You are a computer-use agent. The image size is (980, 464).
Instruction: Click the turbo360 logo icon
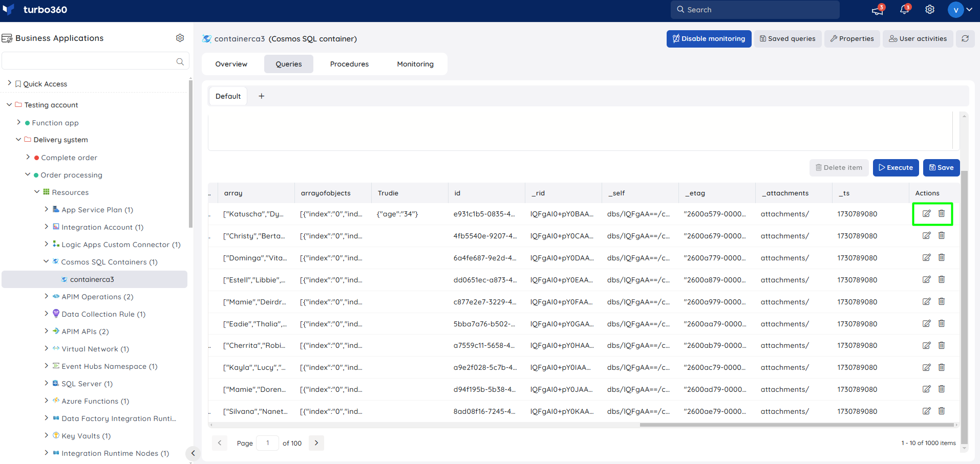tap(9, 9)
